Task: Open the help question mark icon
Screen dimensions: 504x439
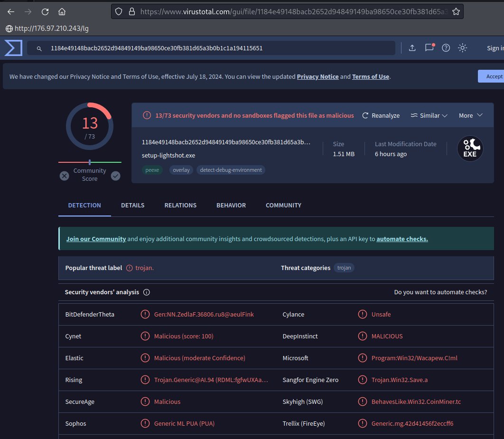Action: coord(446,48)
